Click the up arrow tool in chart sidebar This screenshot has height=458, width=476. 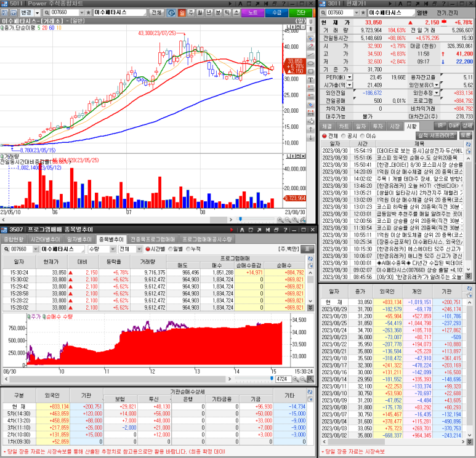click(x=310, y=129)
